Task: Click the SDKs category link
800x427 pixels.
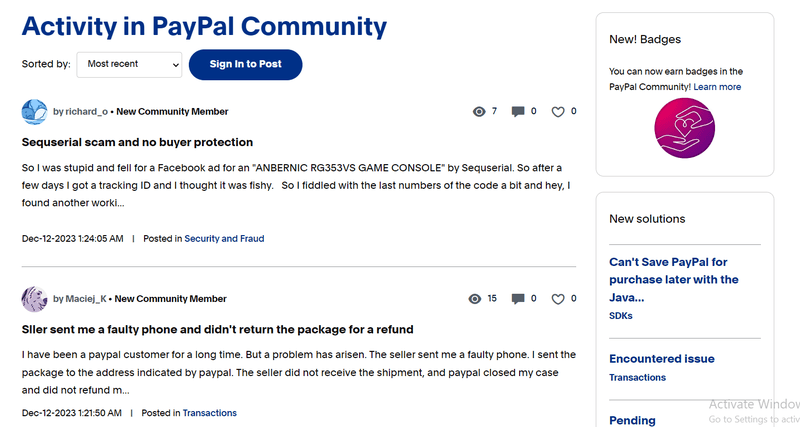Action: (x=621, y=316)
